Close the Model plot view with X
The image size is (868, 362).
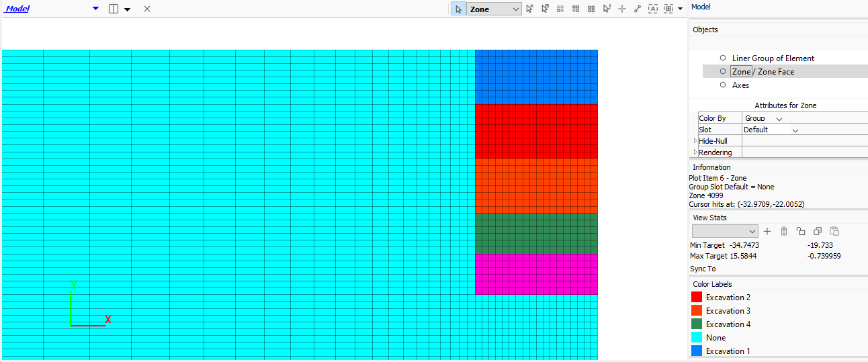click(147, 9)
